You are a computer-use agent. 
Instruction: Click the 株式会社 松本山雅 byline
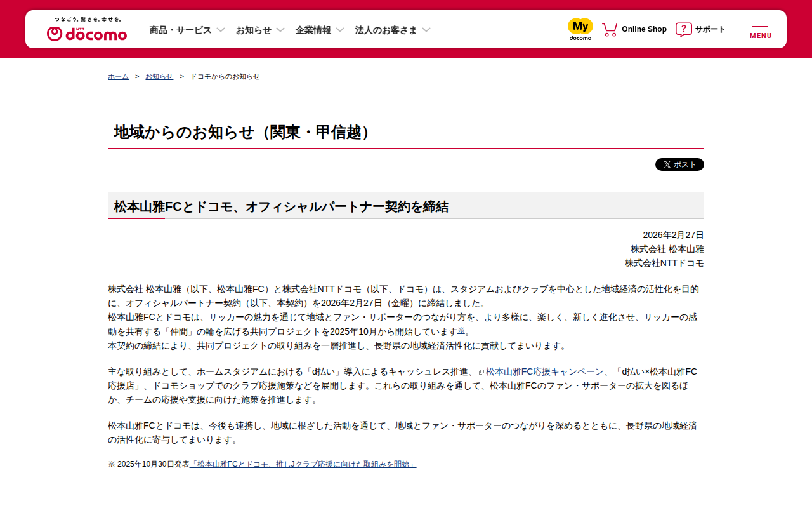667,249
